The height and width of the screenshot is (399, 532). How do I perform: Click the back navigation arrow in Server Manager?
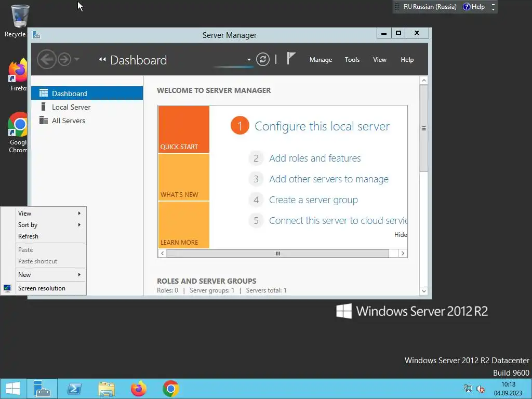point(46,60)
